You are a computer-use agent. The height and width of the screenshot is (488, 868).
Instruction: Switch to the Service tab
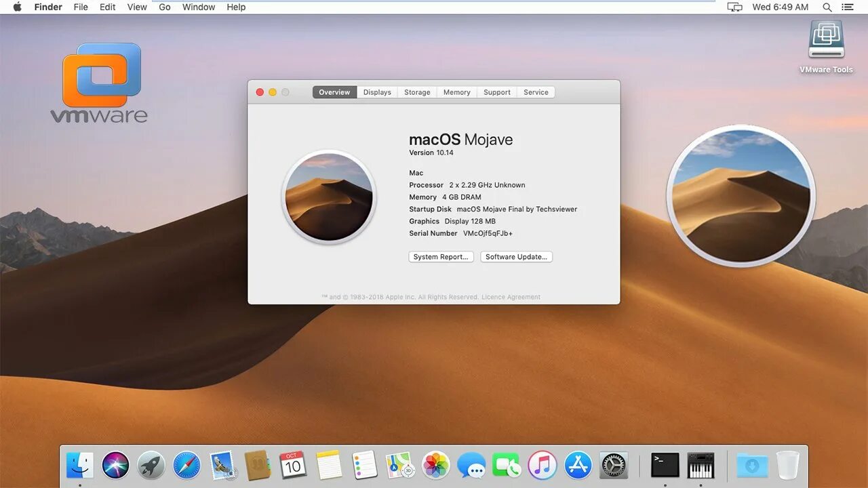coord(536,92)
